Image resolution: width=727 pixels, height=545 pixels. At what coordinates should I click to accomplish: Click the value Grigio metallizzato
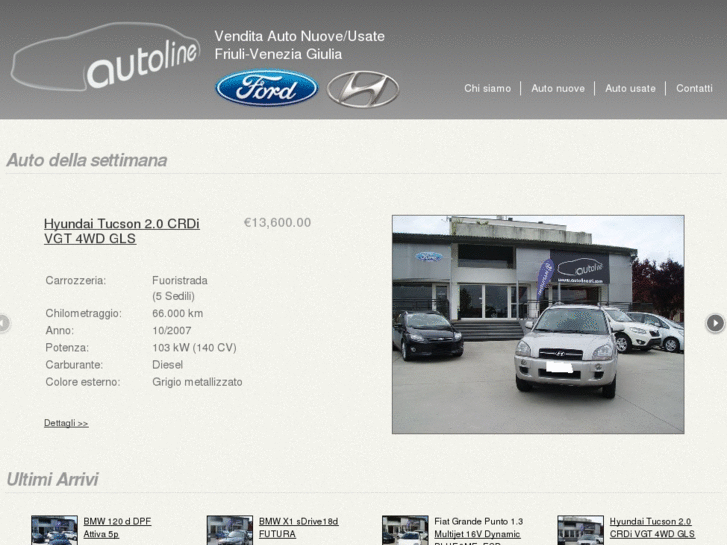[x=197, y=382]
